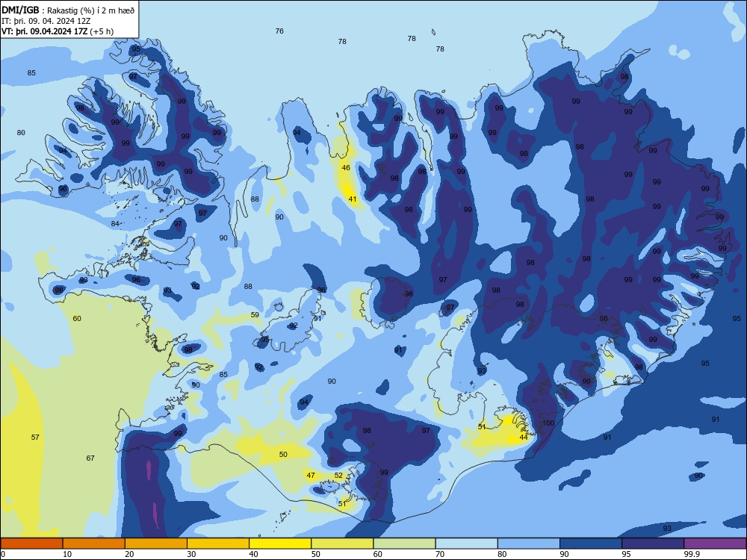
Task: Click the 'IT: þri. 09. 04. 2024 12Z' line
Action: click(x=46, y=21)
